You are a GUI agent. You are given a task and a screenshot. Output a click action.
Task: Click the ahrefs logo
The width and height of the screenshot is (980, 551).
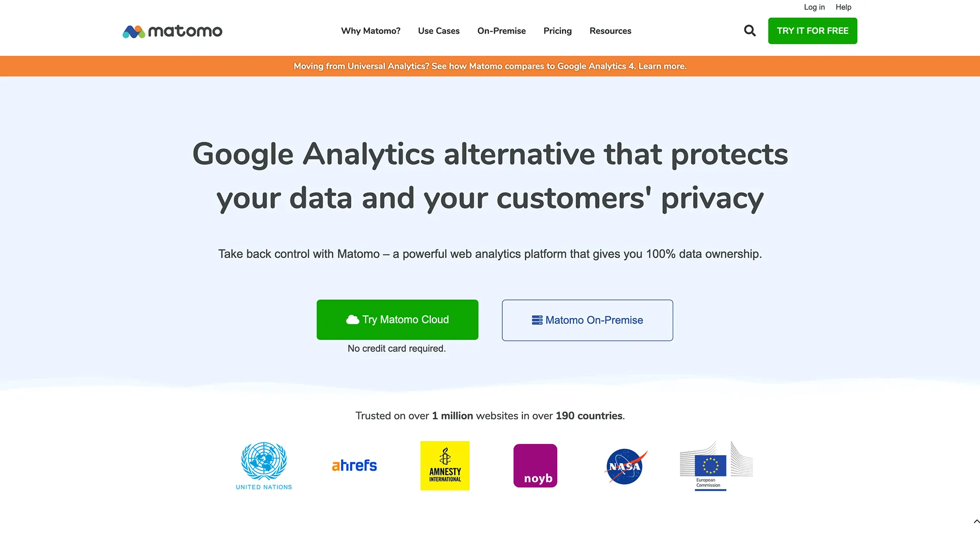click(x=354, y=465)
